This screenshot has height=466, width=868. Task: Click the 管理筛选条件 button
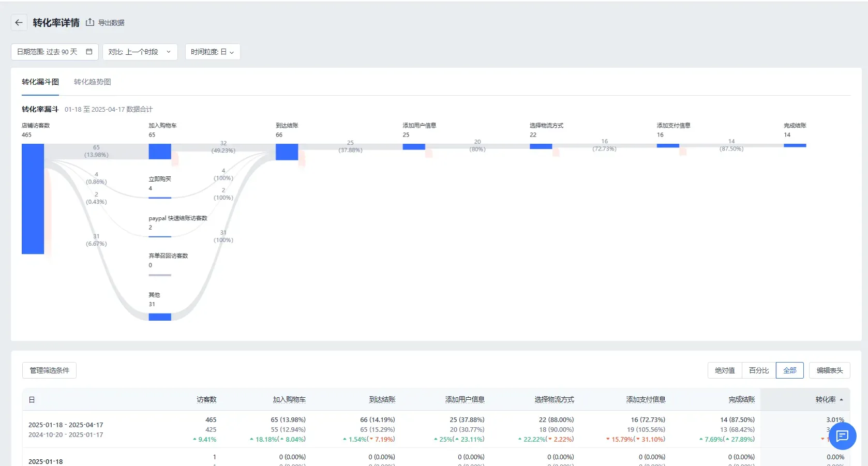click(x=49, y=370)
